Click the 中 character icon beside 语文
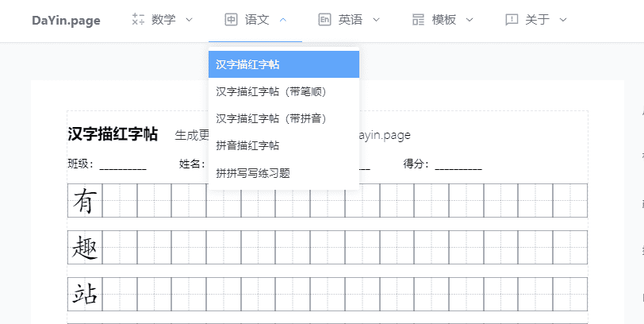 [232, 19]
